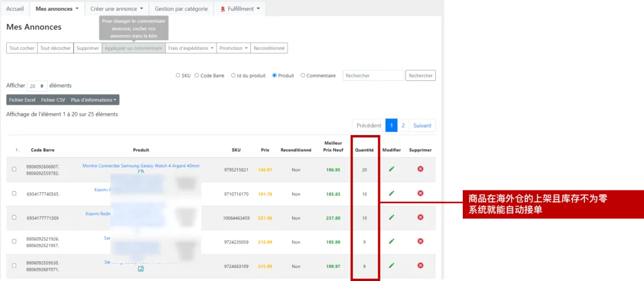Select the Id du produit radio button

(x=233, y=76)
